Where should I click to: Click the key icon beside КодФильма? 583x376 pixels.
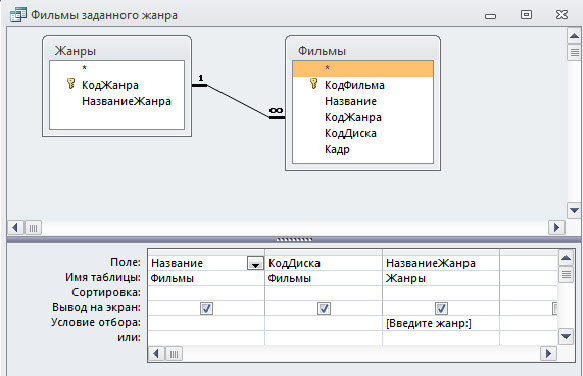pos(313,84)
